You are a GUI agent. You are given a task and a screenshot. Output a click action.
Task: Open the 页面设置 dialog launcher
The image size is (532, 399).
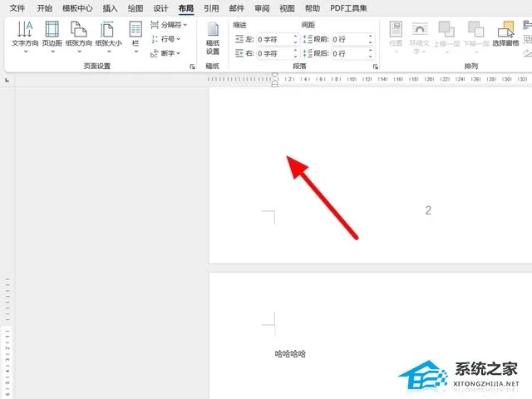[192, 66]
